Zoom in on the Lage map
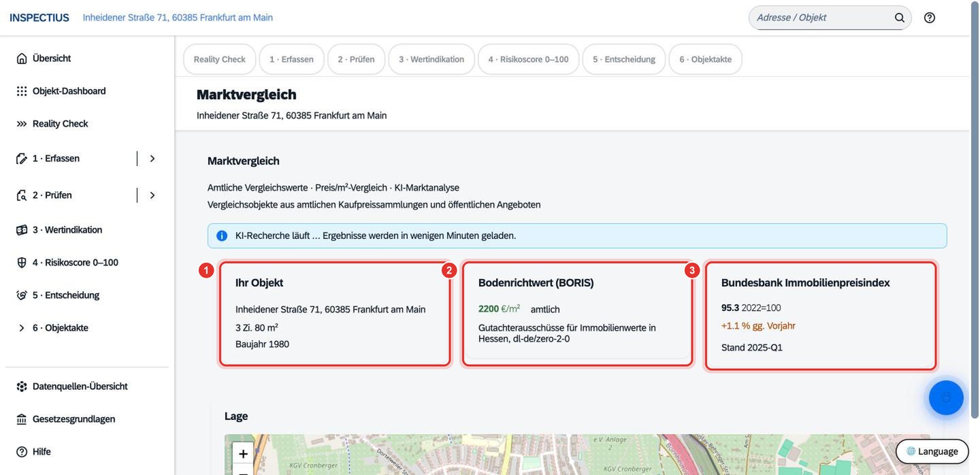This screenshot has width=980, height=475. coord(243,453)
